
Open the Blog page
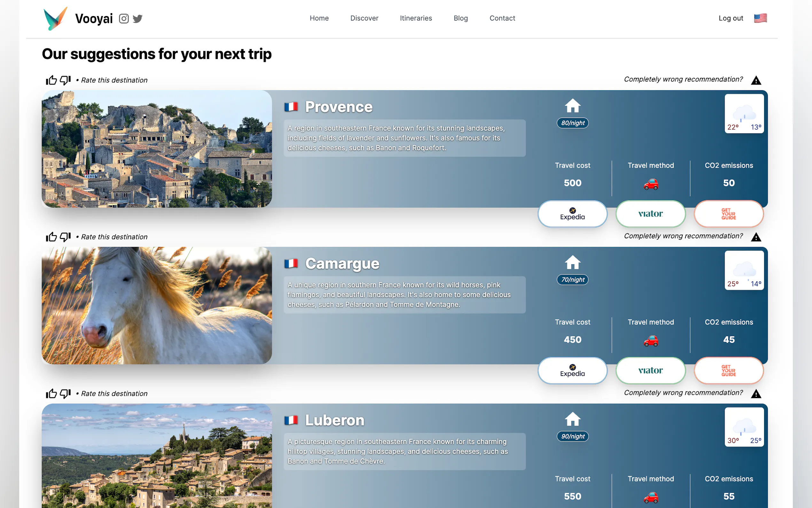click(461, 18)
